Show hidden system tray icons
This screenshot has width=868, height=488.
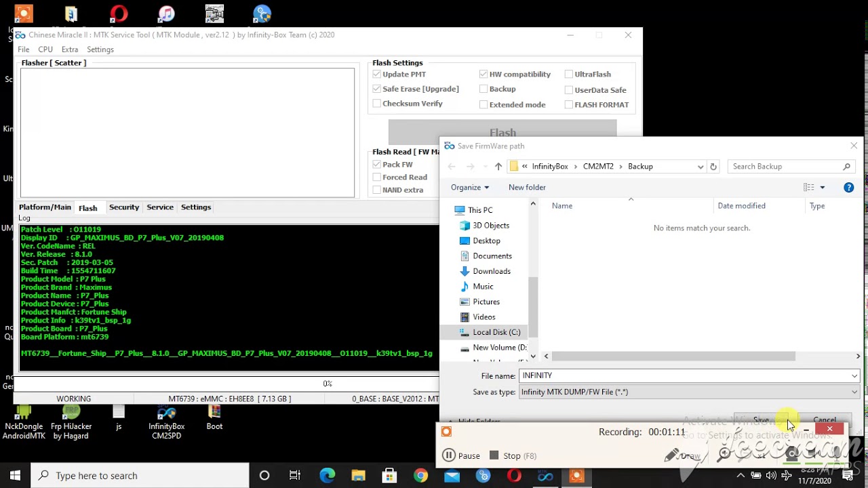tap(741, 476)
